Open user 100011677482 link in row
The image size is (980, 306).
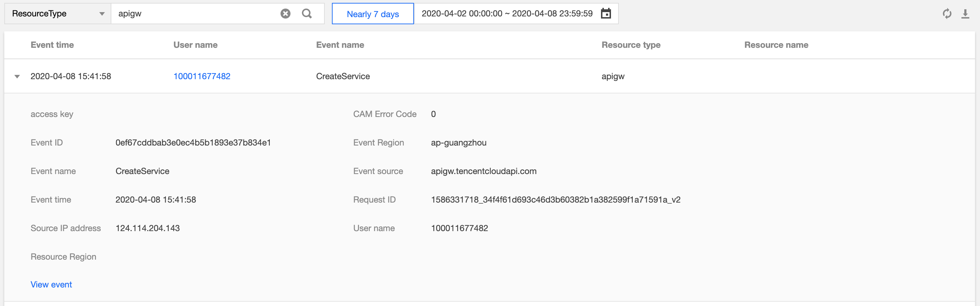pyautogui.click(x=202, y=76)
